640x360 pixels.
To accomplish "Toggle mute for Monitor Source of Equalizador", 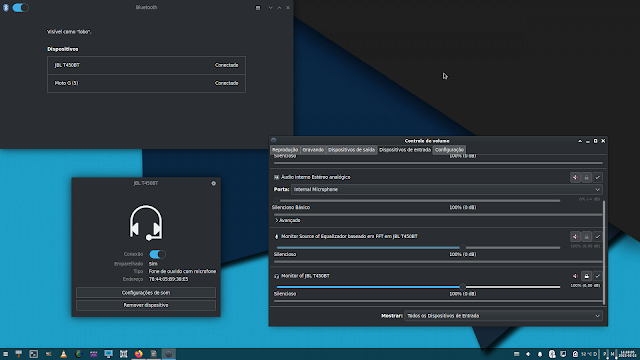I will [x=575, y=237].
